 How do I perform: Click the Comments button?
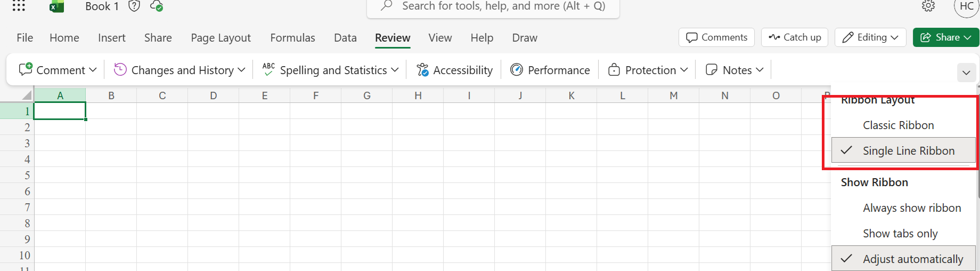(716, 37)
